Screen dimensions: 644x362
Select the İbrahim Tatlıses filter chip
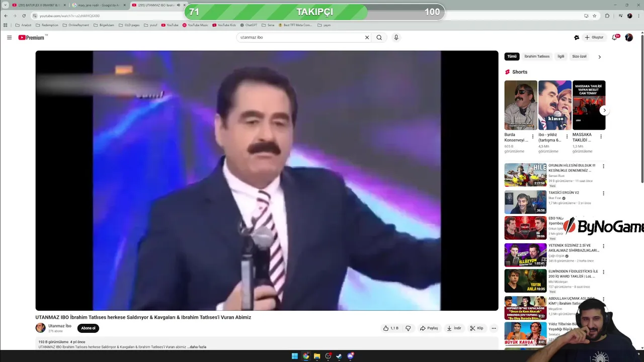[x=537, y=56]
